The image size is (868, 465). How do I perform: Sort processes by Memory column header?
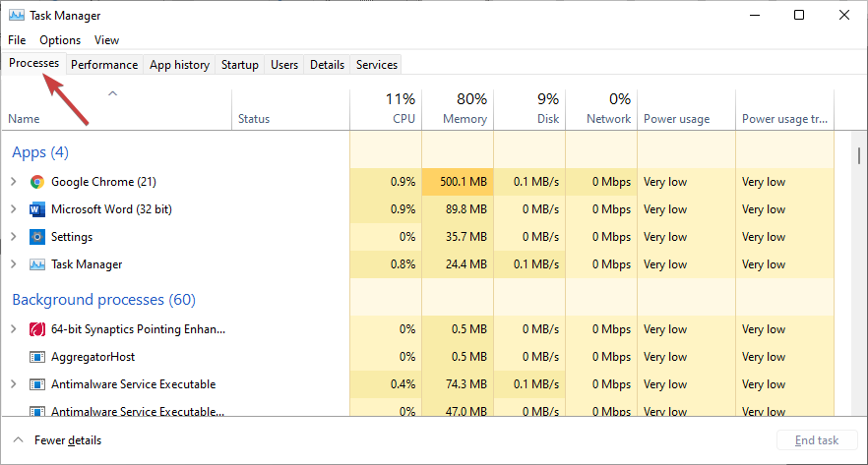click(458, 109)
